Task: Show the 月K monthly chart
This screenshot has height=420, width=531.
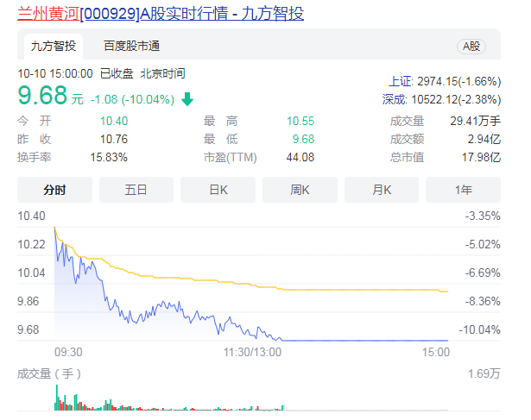Action: [x=381, y=190]
